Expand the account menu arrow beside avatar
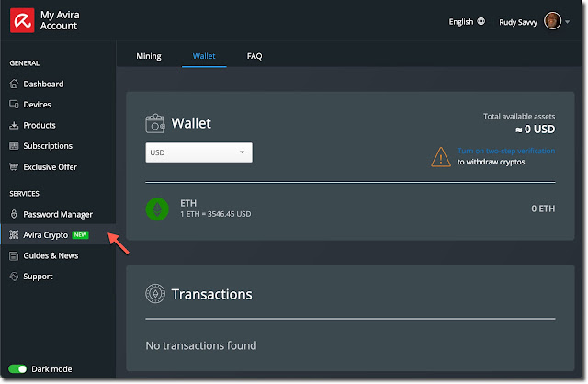Viewport: 588px width, 384px height. [x=568, y=22]
